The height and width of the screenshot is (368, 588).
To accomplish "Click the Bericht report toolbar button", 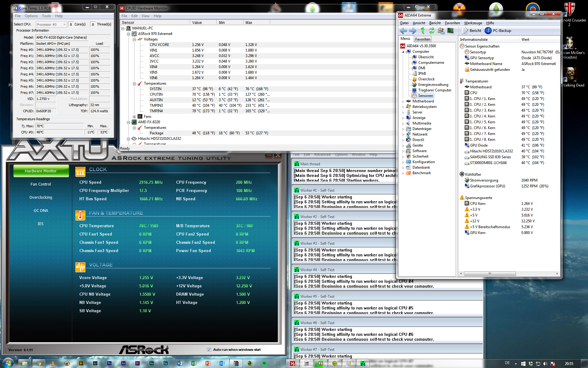I will pyautogui.click(x=472, y=31).
